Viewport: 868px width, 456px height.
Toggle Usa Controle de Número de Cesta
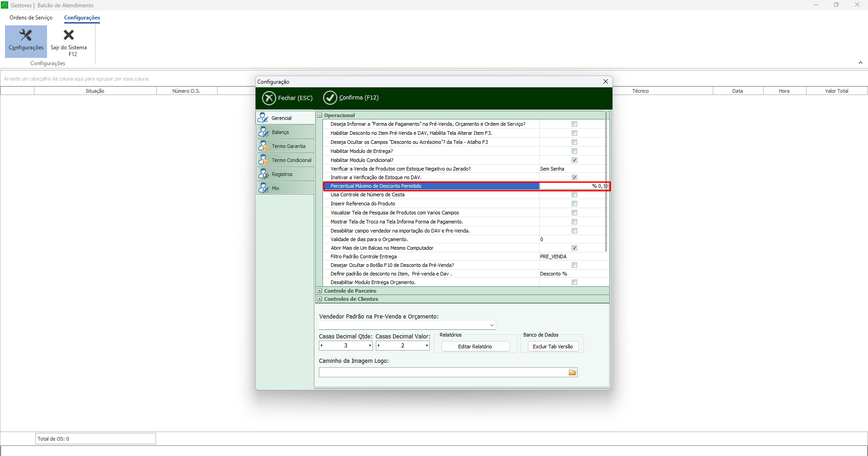click(574, 195)
